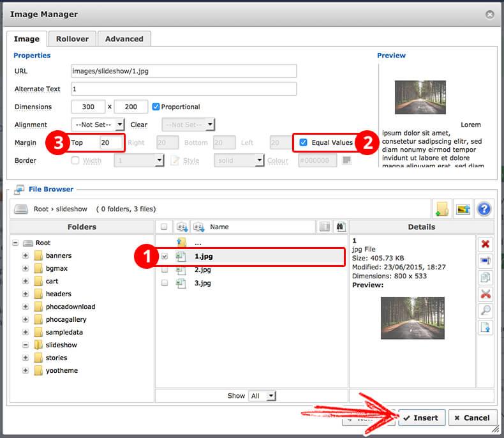This screenshot has height=438, width=504.
Task: Open the border Width dropdown
Action: [x=139, y=160]
